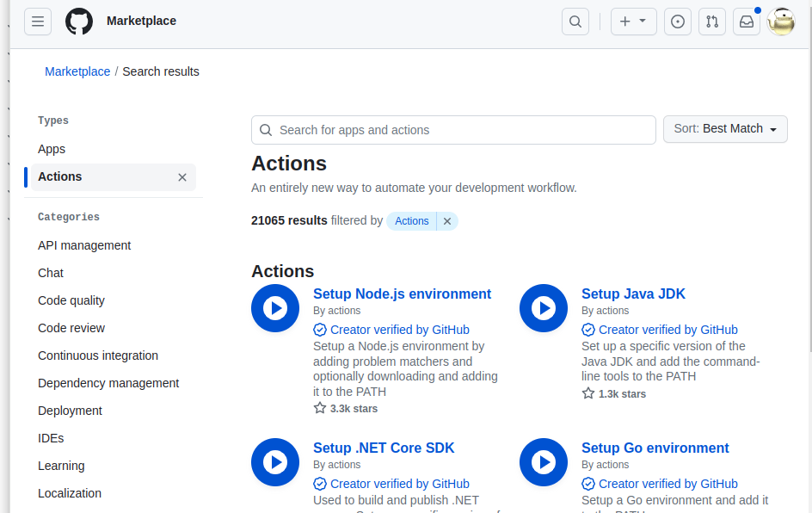This screenshot has height=513, width=812.
Task: Expand the Sort: Best Match dropdown
Action: [x=725, y=129]
